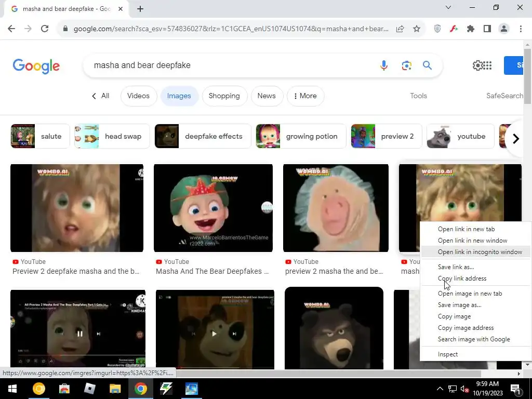Open the pig in shower cap thumbnail
This screenshot has width=532, height=399.
pos(336,208)
